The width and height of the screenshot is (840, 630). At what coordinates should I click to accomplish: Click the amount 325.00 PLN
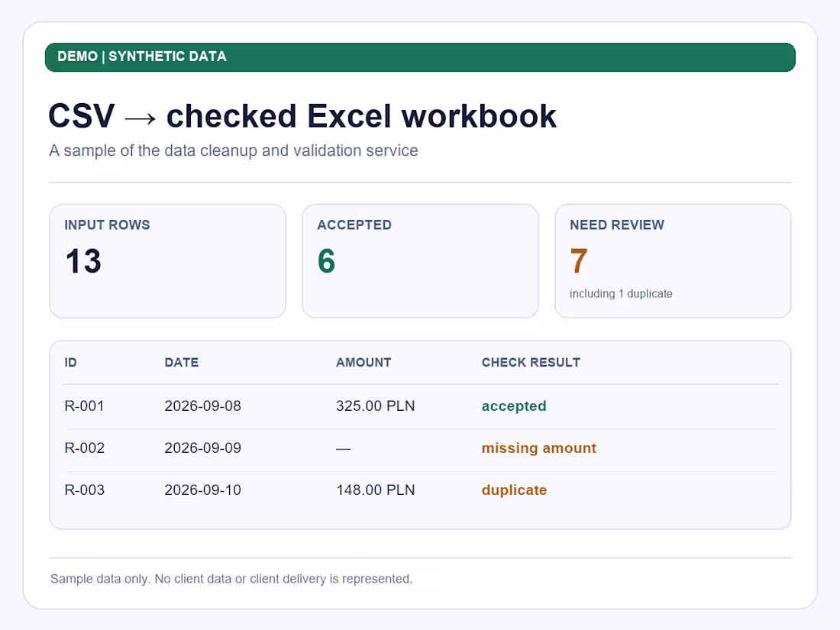(376, 406)
